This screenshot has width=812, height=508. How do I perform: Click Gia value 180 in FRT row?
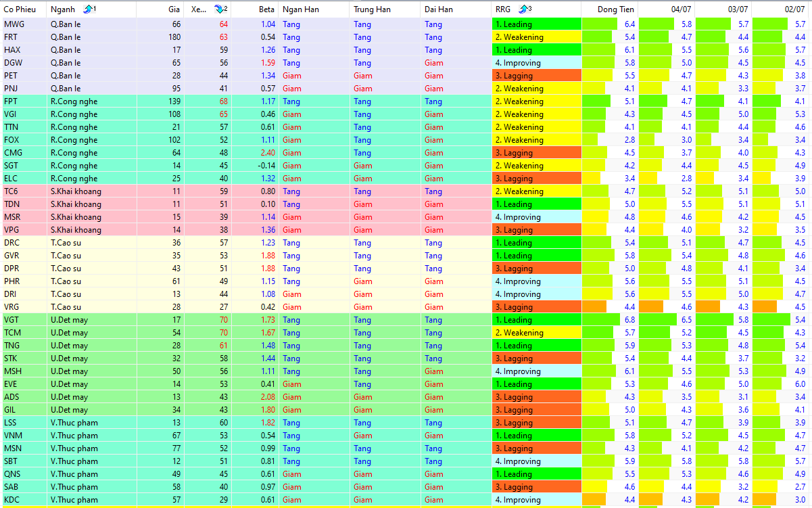click(174, 37)
